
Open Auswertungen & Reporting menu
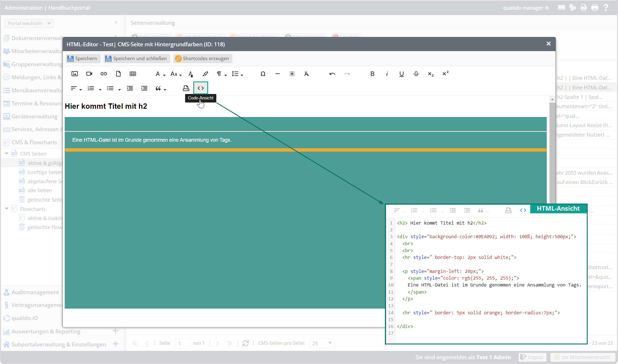click(x=42, y=331)
